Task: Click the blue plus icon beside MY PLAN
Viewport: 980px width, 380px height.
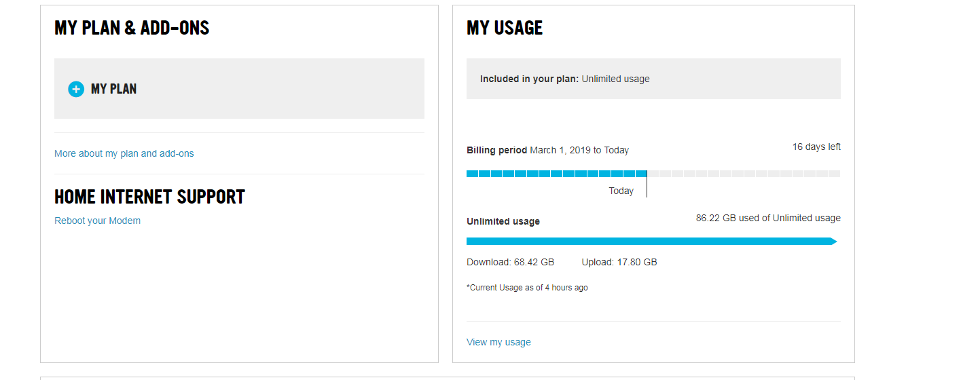Action: pos(76,89)
